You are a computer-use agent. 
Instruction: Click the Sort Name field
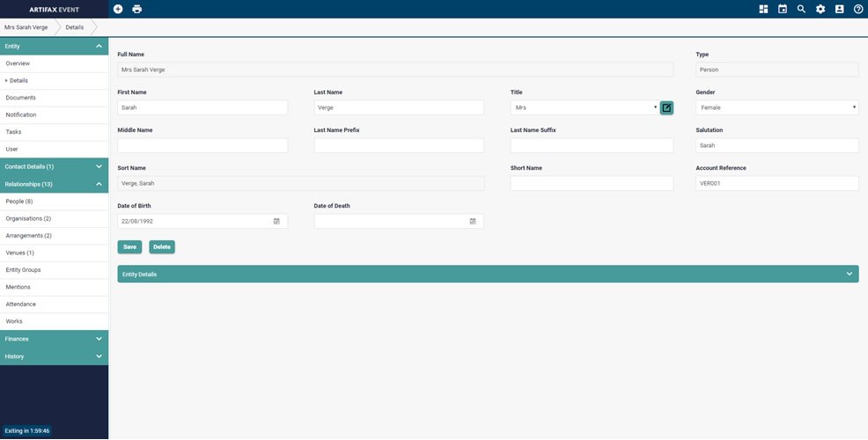pos(301,183)
